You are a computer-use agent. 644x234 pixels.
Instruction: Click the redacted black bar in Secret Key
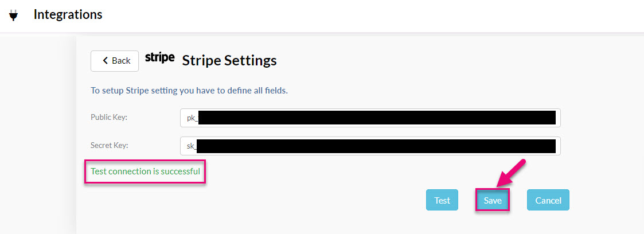[376, 146]
